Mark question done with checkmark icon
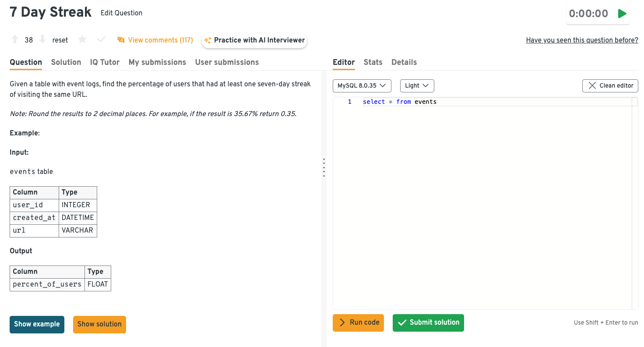Viewport: 644px width, 347px height. coord(102,40)
